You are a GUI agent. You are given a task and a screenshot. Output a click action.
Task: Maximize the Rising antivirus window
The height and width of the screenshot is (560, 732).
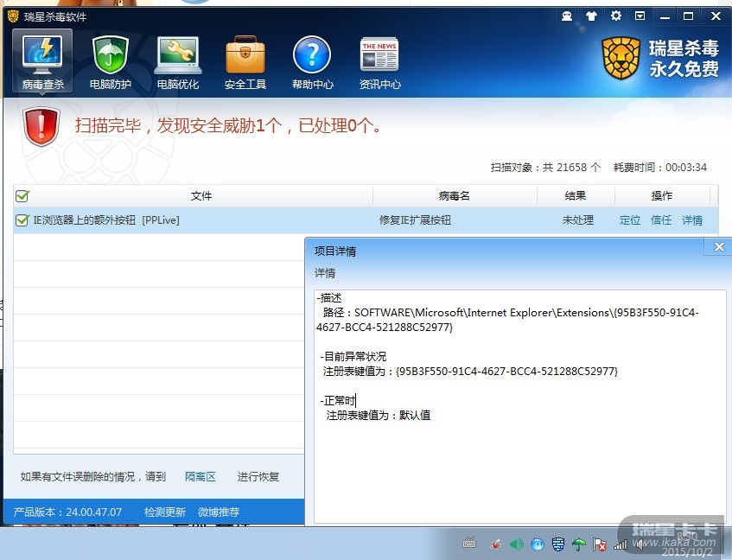(x=688, y=16)
